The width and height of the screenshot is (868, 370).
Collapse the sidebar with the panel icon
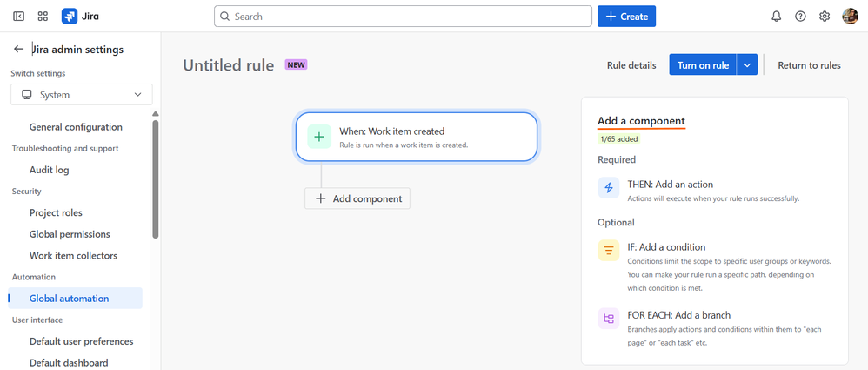[x=18, y=16]
